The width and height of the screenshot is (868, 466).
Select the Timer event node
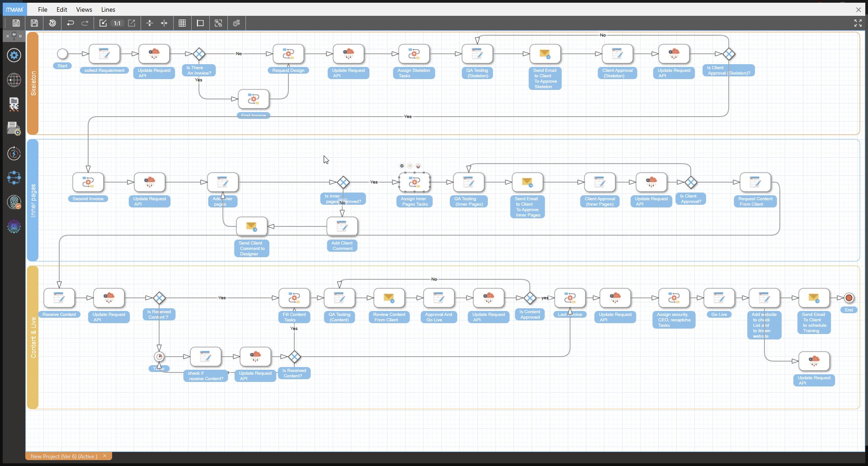[x=159, y=357]
